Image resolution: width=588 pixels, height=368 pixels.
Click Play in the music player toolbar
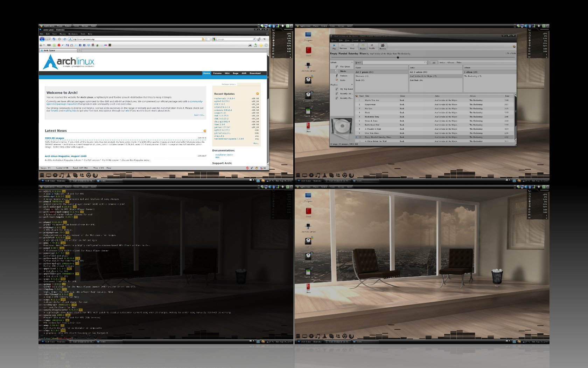tap(334, 47)
